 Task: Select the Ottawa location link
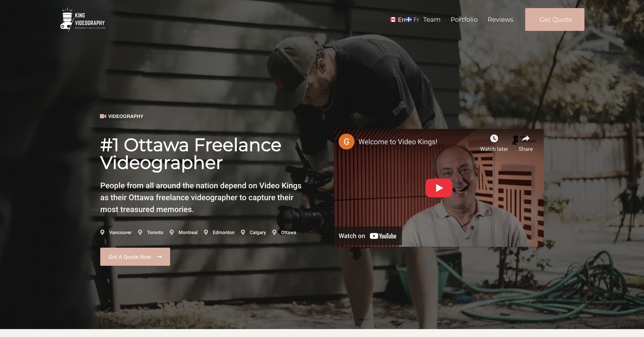288,232
